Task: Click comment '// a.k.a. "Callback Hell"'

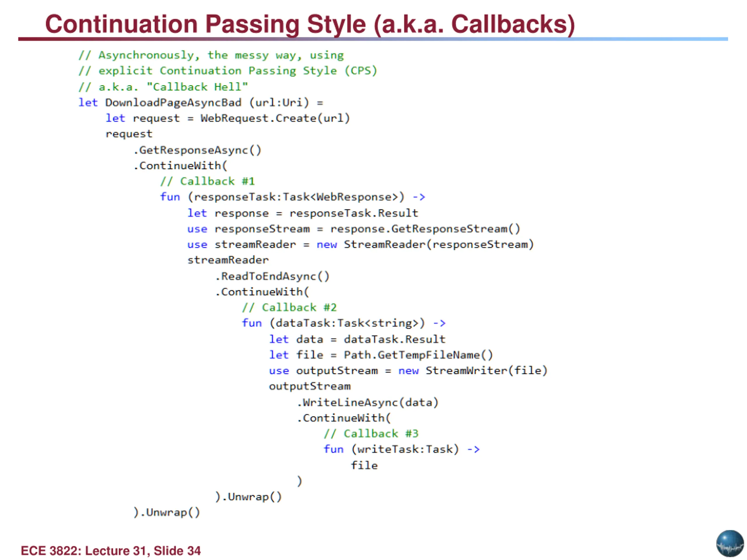Action: coord(163,87)
